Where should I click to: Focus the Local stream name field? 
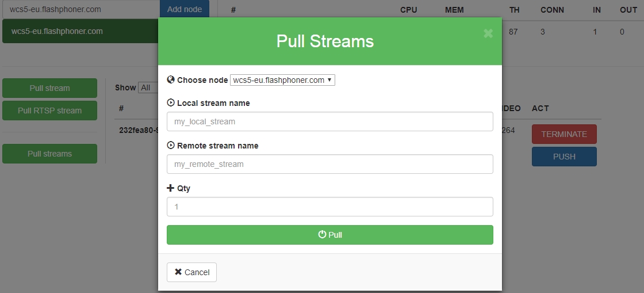click(x=330, y=121)
